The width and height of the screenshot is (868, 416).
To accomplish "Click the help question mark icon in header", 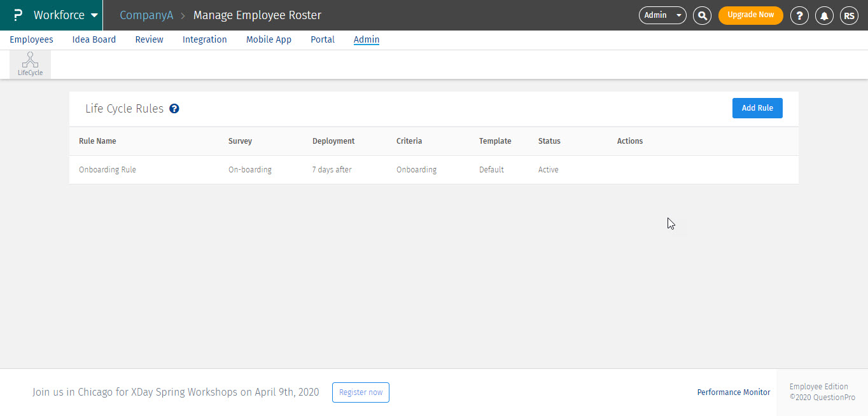I will tap(799, 15).
